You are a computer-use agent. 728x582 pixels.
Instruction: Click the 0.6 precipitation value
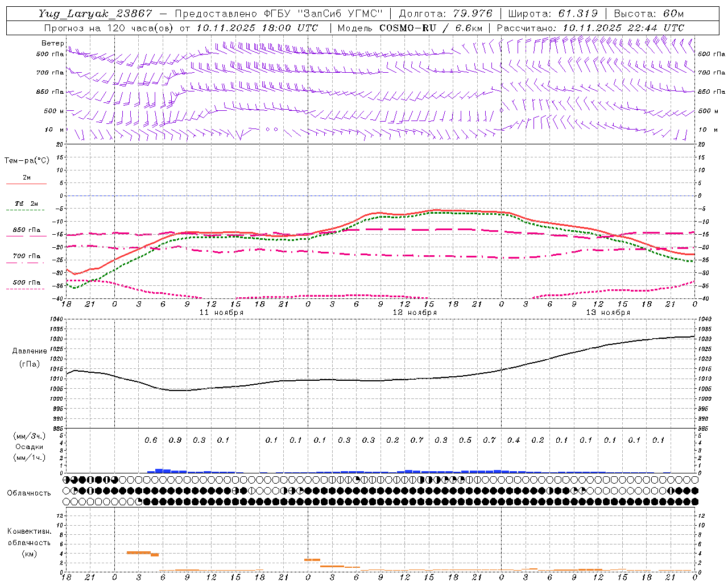point(151,440)
